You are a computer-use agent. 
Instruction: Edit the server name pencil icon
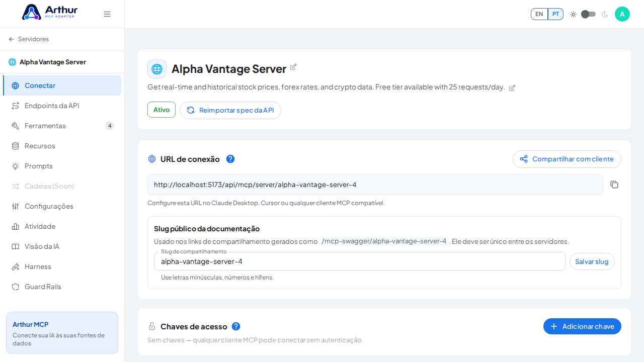coord(293,67)
